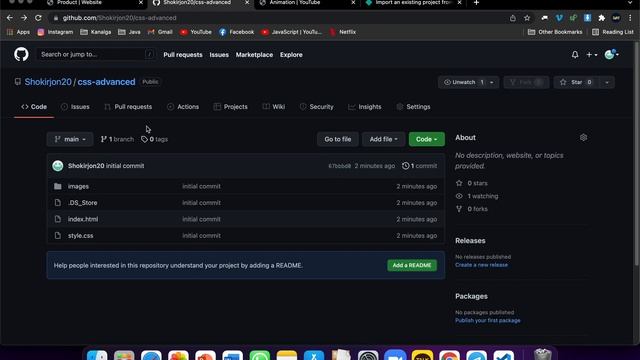
Task: Click Add a README button
Action: click(x=412, y=265)
